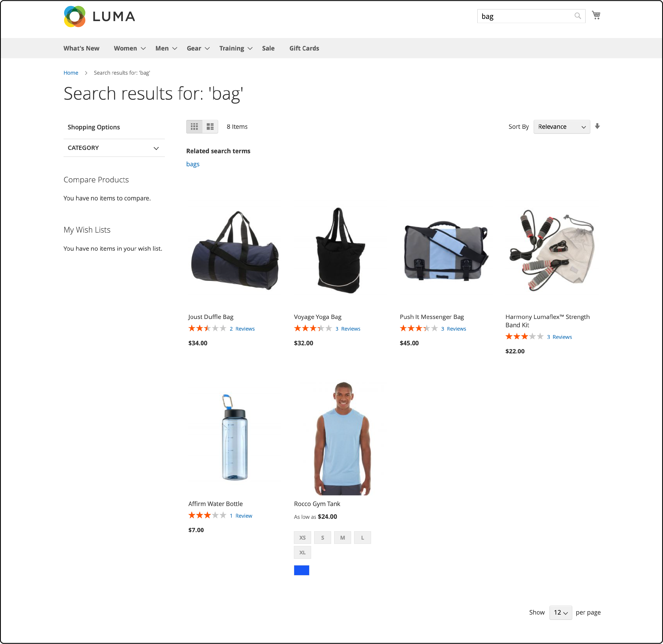This screenshot has height=644, width=663.
Task: Click the grid view icon
Action: tap(195, 126)
